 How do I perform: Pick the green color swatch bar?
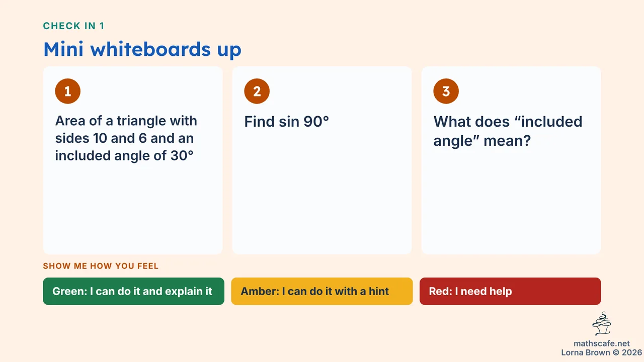pyautogui.click(x=134, y=291)
